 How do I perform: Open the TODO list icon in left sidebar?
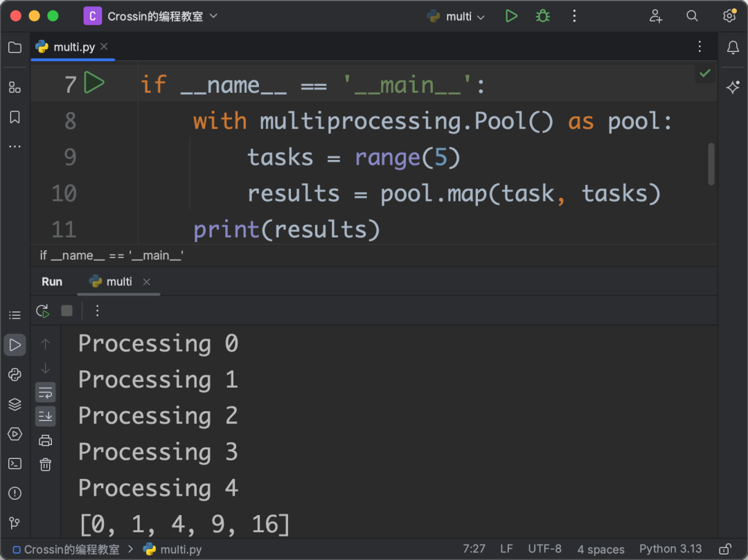(15, 315)
